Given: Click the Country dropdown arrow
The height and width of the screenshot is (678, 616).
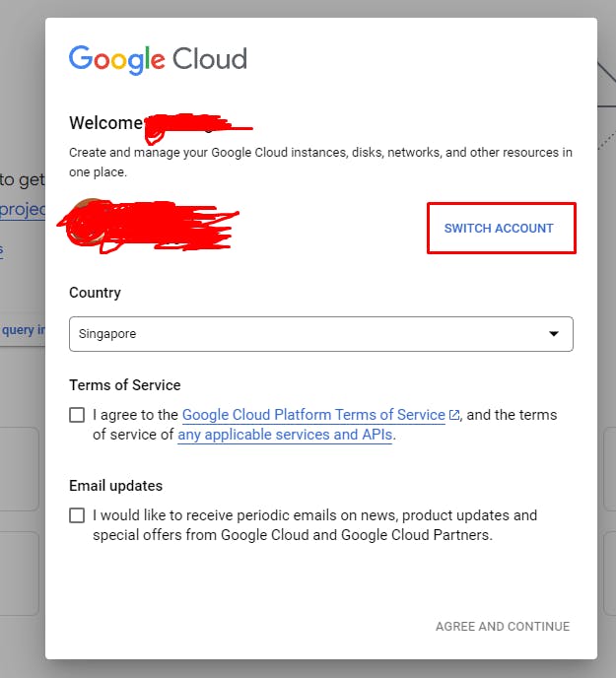Looking at the screenshot, I should point(553,334).
